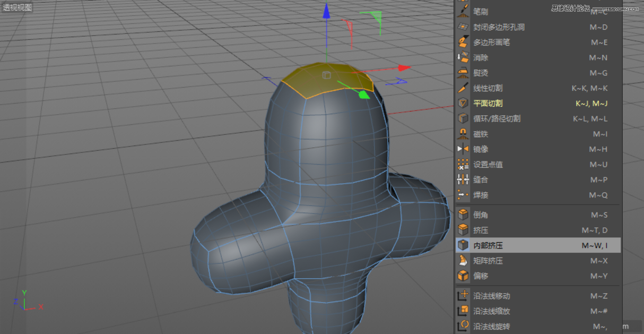Image resolution: width=644 pixels, height=334 pixels.
Task: Select the 挤压 Extrude tool icon
Action: [x=463, y=230]
